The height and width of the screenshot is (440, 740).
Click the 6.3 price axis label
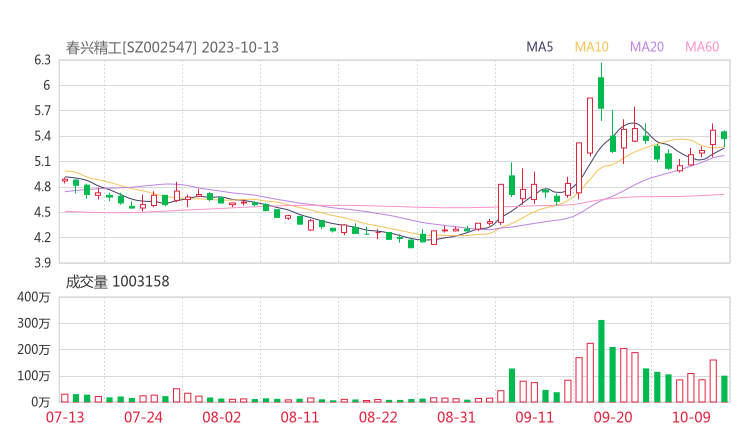(42, 60)
